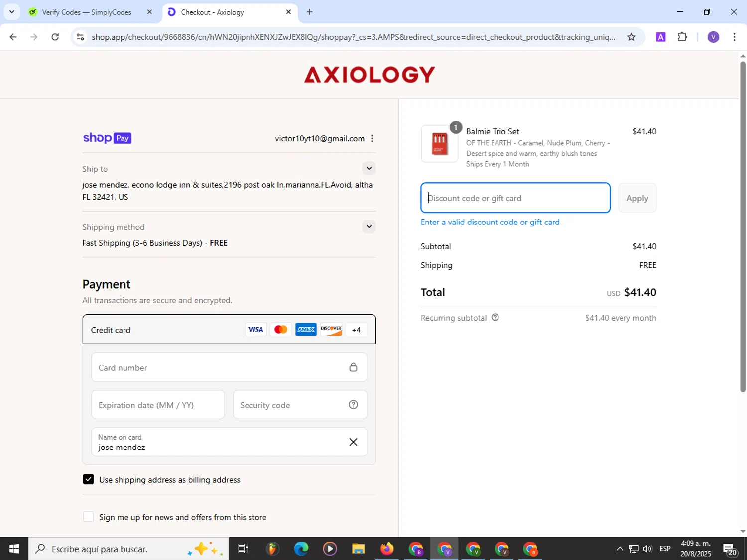This screenshot has width=747, height=560.
Task: Click the American Express icon
Action: pyautogui.click(x=306, y=330)
